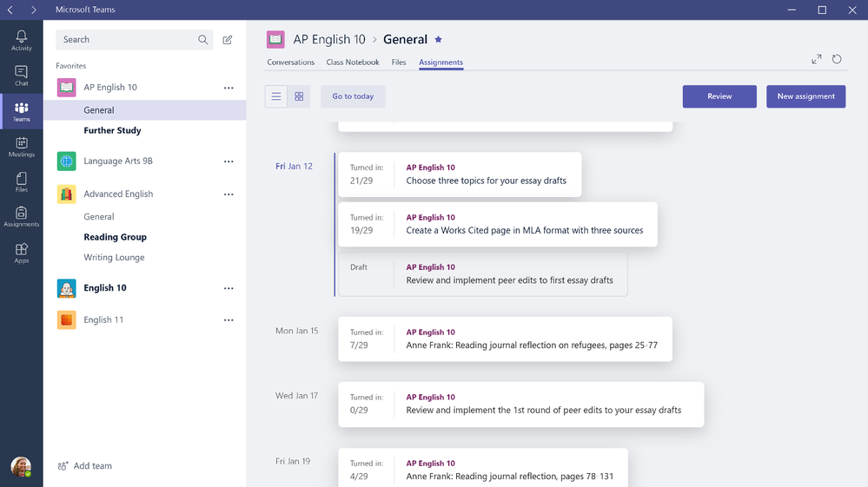This screenshot has height=487, width=868.
Task: Click the user profile avatar
Action: click(x=21, y=466)
